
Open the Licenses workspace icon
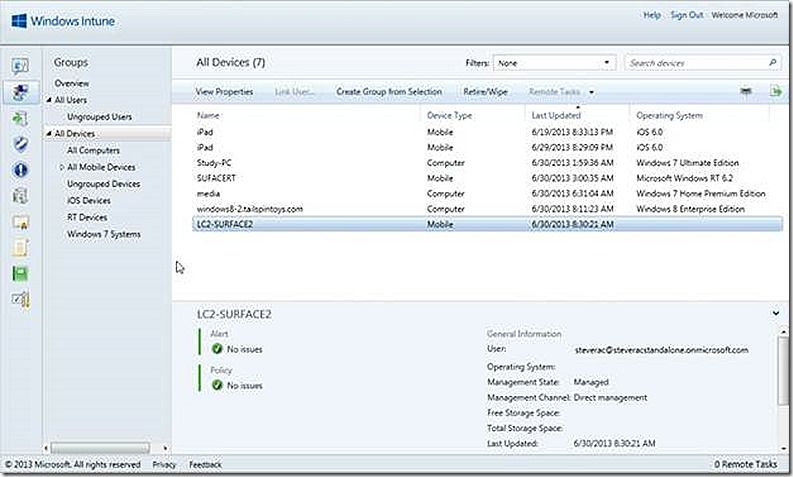[20, 222]
